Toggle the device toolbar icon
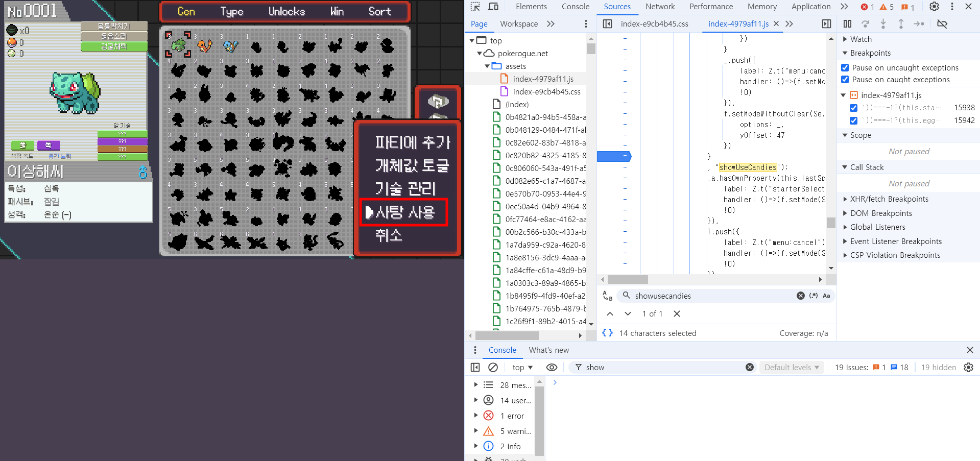 (493, 7)
